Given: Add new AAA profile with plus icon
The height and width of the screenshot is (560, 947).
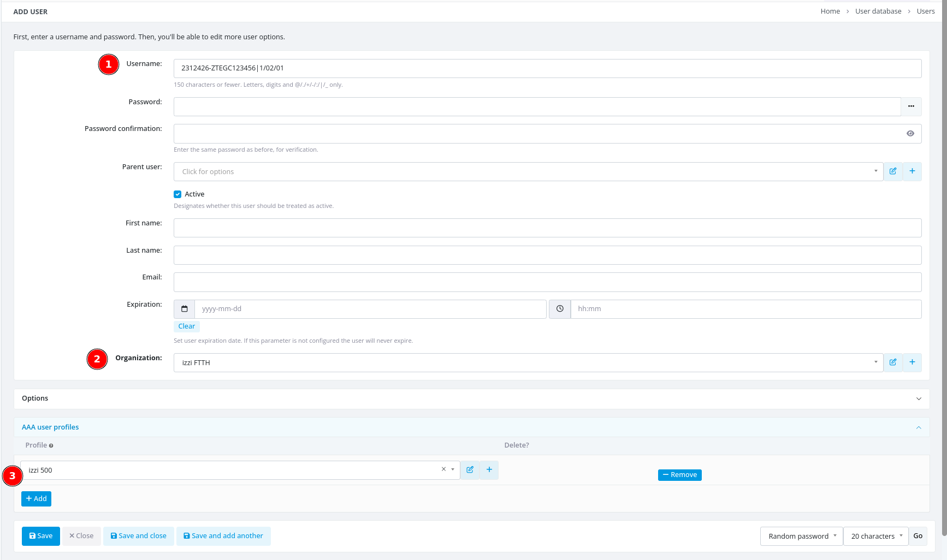Looking at the screenshot, I should click(x=489, y=470).
